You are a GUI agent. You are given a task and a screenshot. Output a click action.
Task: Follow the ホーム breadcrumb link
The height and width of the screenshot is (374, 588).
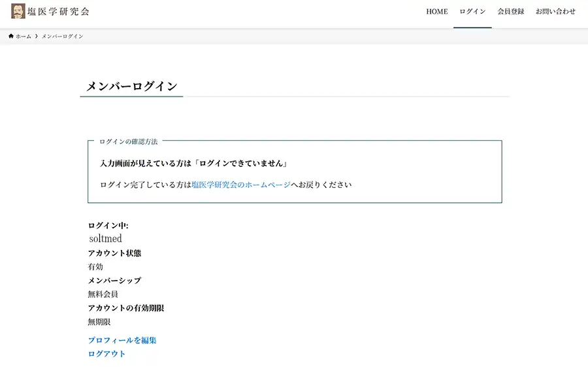[24, 37]
